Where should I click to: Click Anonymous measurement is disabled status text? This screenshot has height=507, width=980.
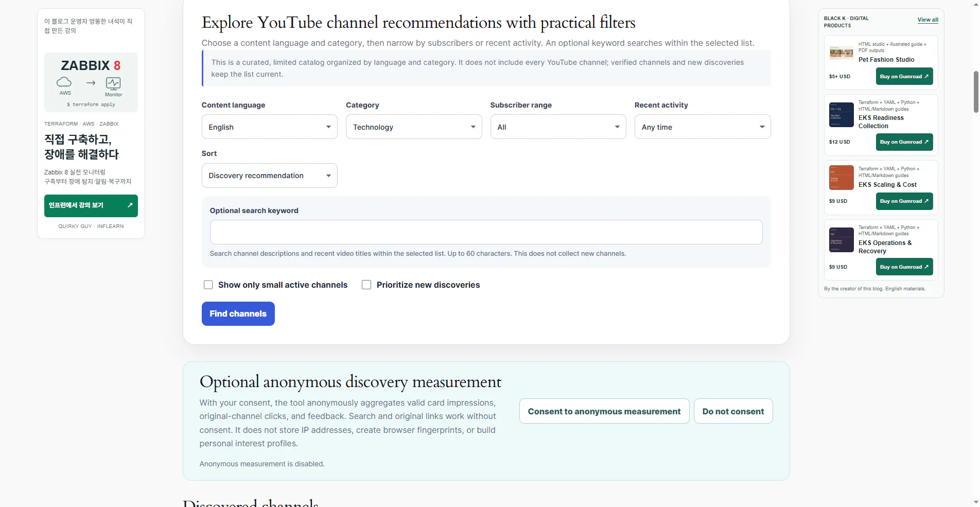coord(262,464)
